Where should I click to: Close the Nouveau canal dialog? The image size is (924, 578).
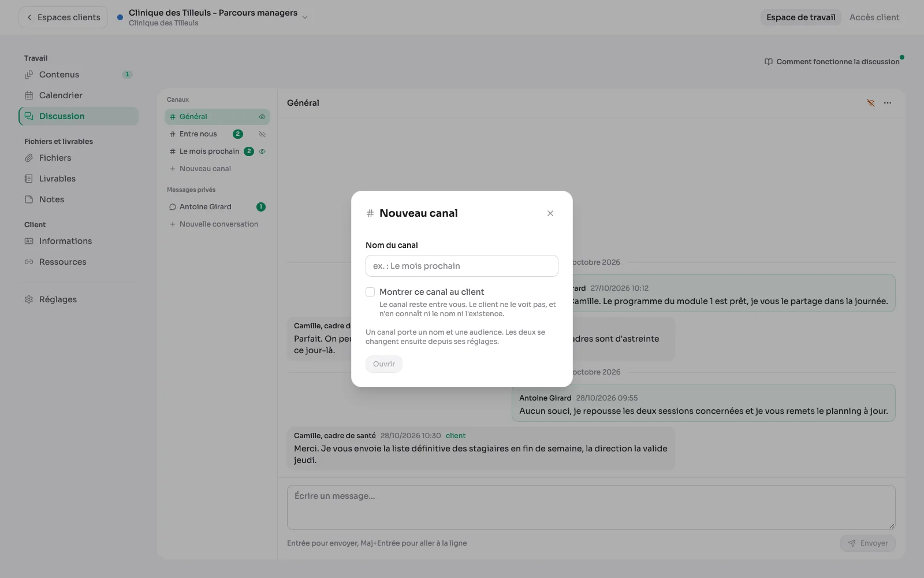click(x=550, y=213)
